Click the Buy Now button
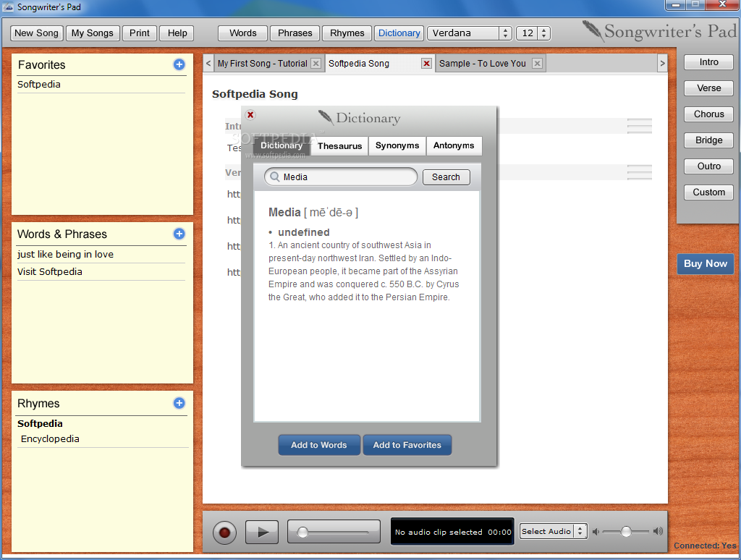Screen dimensions: 741x560 click(x=705, y=263)
